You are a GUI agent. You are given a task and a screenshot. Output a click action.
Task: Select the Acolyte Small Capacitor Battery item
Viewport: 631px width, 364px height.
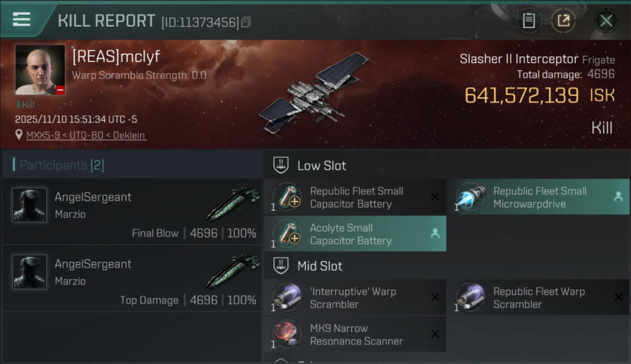pyautogui.click(x=355, y=234)
